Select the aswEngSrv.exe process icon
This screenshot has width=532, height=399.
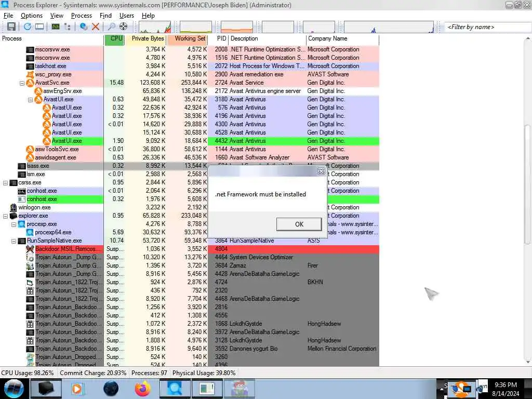(x=38, y=91)
